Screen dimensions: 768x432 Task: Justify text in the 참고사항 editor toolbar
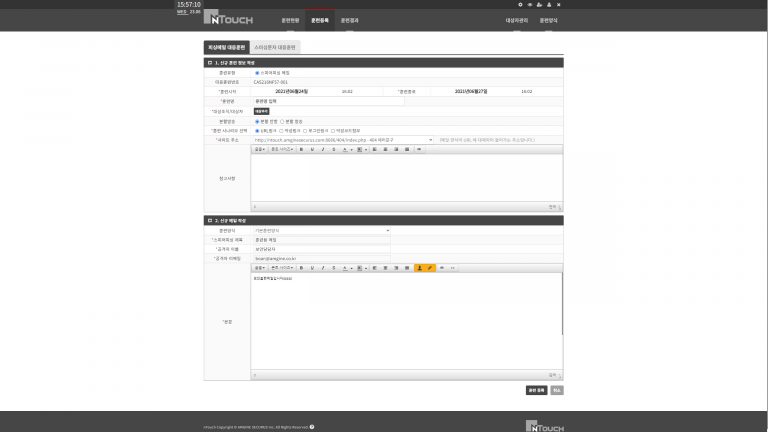(x=407, y=149)
